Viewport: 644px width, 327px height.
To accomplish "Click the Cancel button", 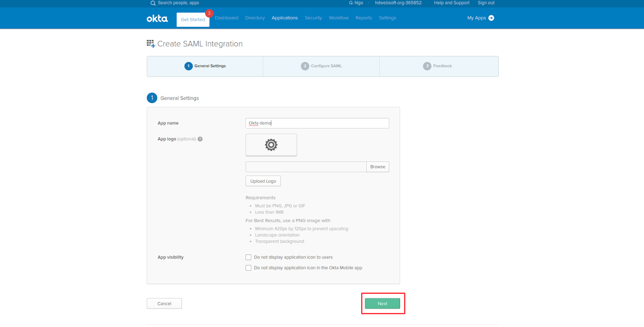I will pyautogui.click(x=164, y=304).
